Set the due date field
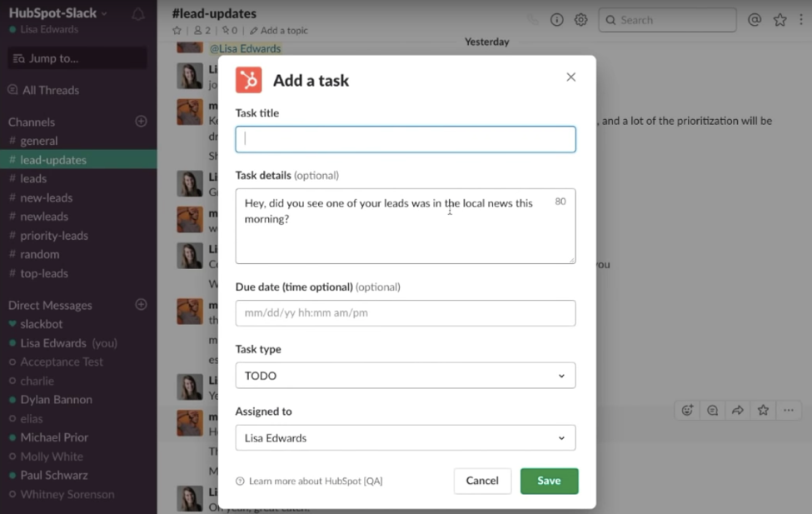 [x=406, y=313]
